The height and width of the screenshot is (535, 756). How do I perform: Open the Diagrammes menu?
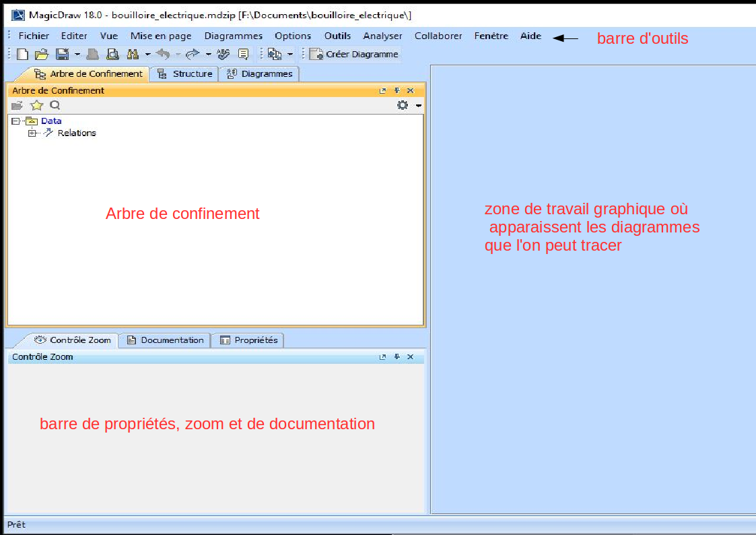click(x=233, y=36)
